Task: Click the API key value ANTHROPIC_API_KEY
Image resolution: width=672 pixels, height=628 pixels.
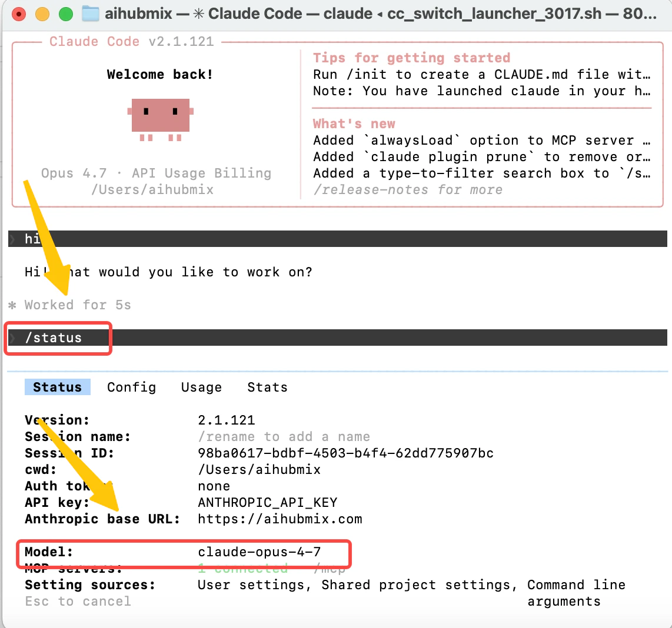Action: pyautogui.click(x=267, y=502)
